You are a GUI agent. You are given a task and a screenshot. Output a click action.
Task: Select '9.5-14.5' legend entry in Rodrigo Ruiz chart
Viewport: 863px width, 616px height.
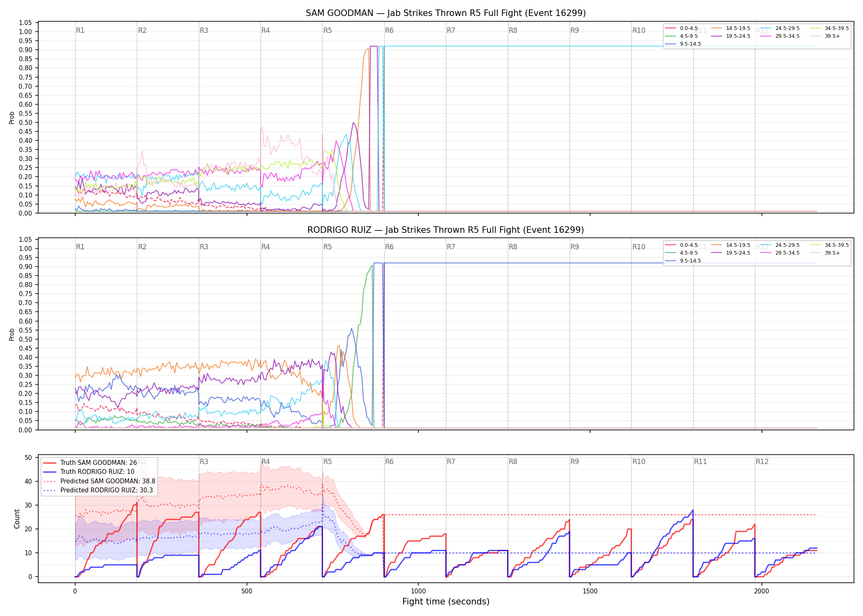(x=683, y=261)
